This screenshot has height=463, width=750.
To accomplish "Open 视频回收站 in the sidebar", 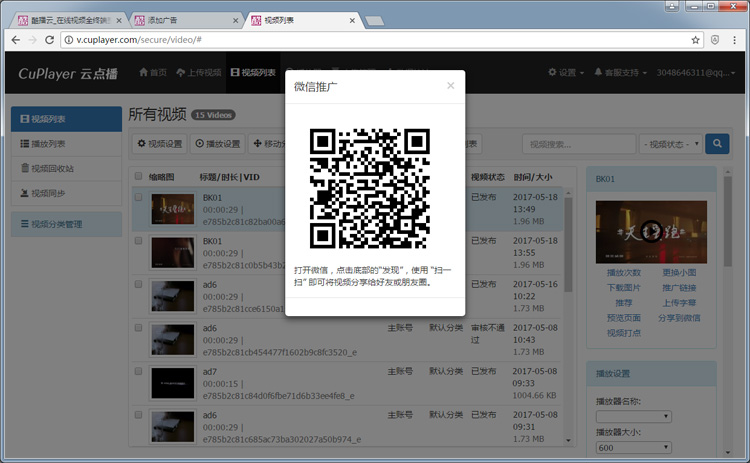I will (52, 168).
